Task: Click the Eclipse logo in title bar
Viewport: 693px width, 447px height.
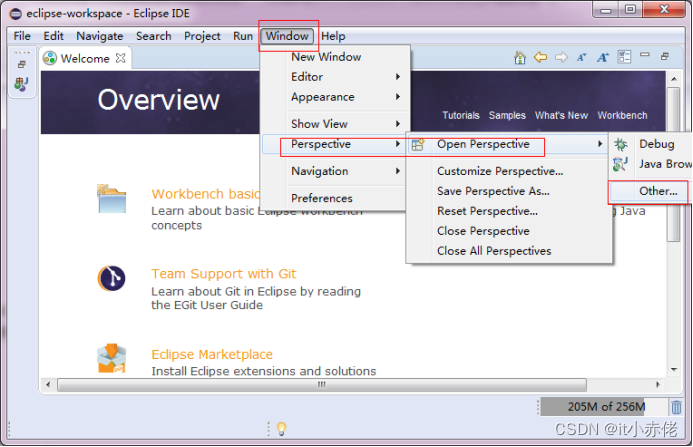Action: pyautogui.click(x=15, y=14)
